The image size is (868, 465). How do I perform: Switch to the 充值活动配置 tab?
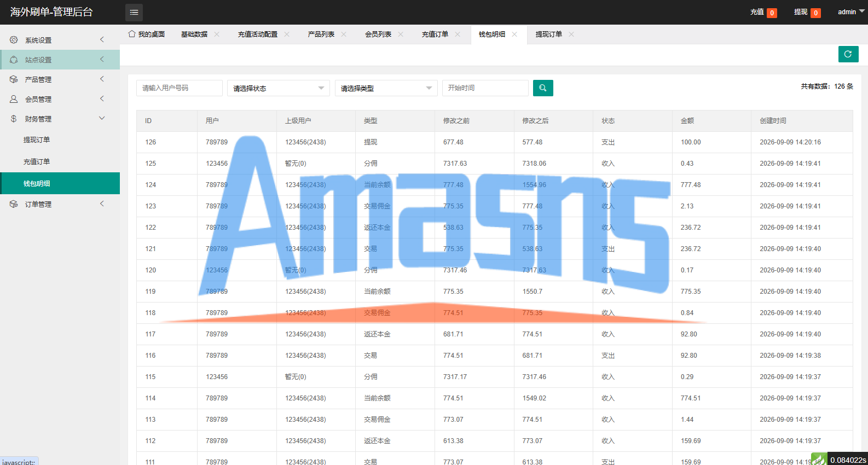pos(258,34)
